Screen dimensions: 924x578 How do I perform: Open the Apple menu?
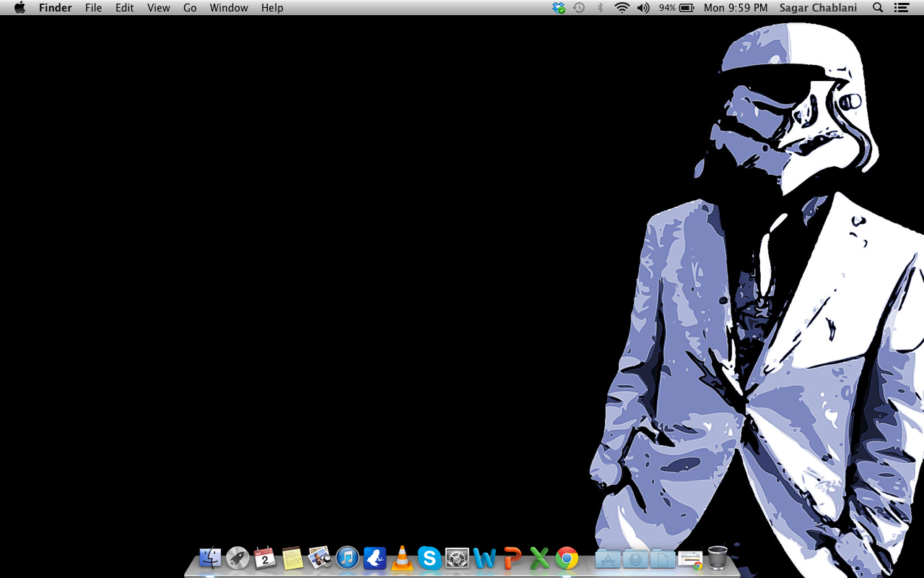point(19,8)
